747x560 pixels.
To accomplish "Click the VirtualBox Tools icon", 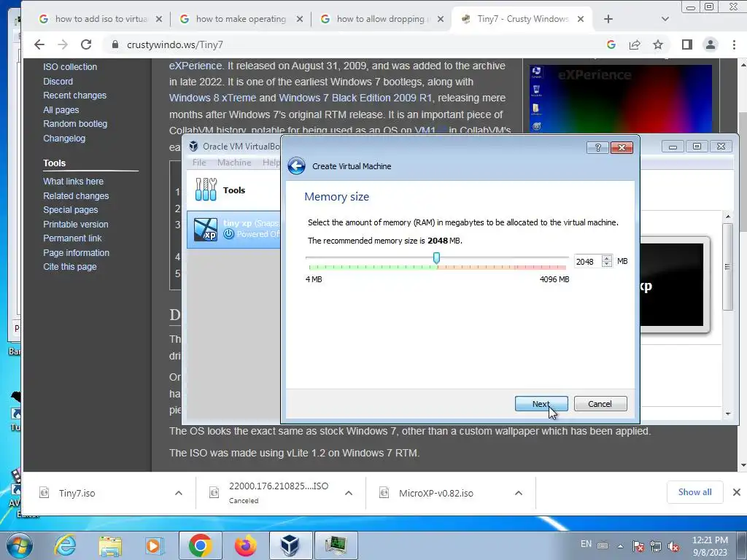I will (206, 190).
